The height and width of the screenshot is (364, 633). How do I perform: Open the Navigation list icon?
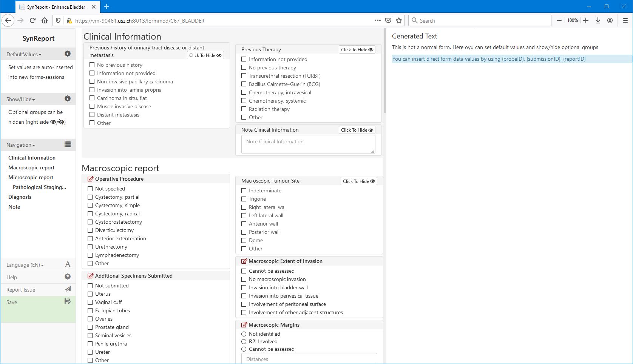pos(67,144)
